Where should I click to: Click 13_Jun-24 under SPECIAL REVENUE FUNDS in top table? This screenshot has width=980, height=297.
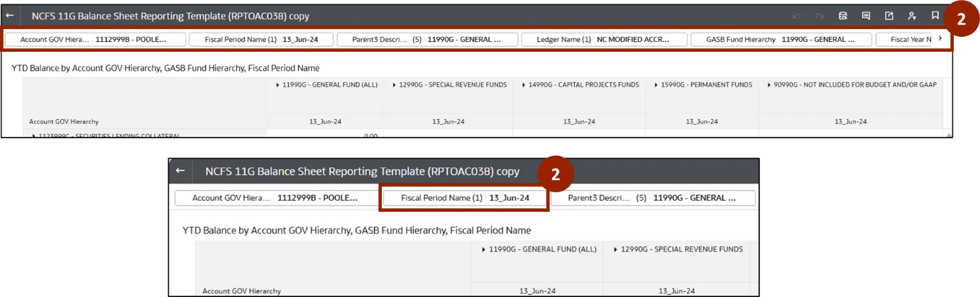448,122
